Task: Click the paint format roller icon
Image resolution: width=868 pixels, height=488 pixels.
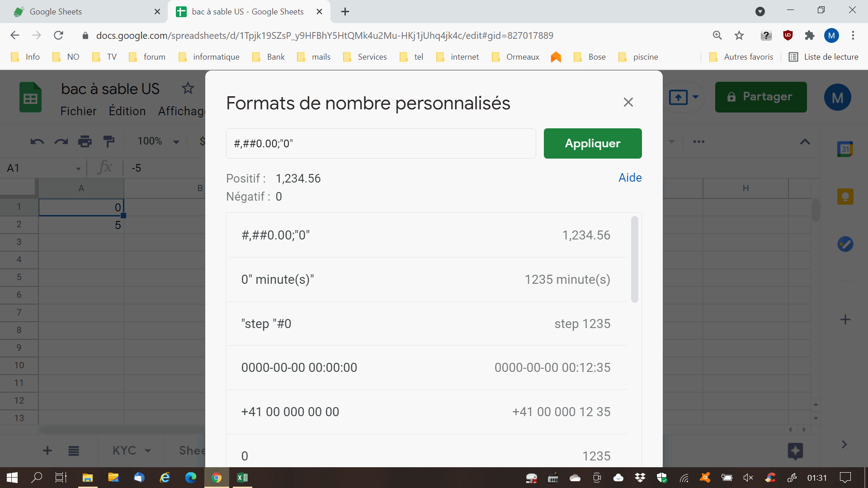Action: coord(108,142)
